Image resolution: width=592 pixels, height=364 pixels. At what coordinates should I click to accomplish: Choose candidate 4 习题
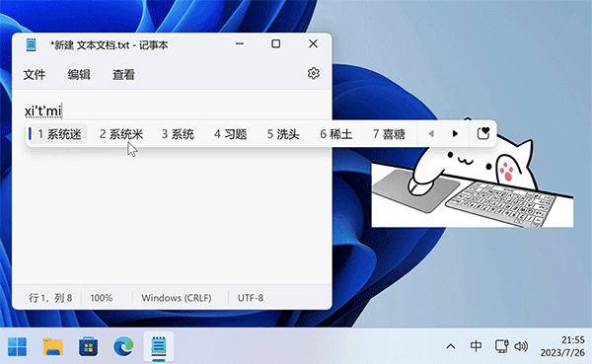230,134
